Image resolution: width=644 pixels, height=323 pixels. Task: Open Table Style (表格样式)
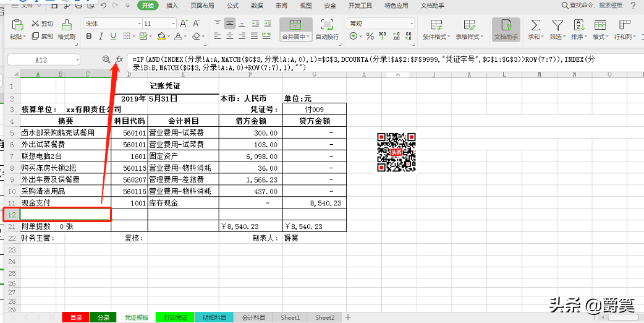[x=470, y=28]
